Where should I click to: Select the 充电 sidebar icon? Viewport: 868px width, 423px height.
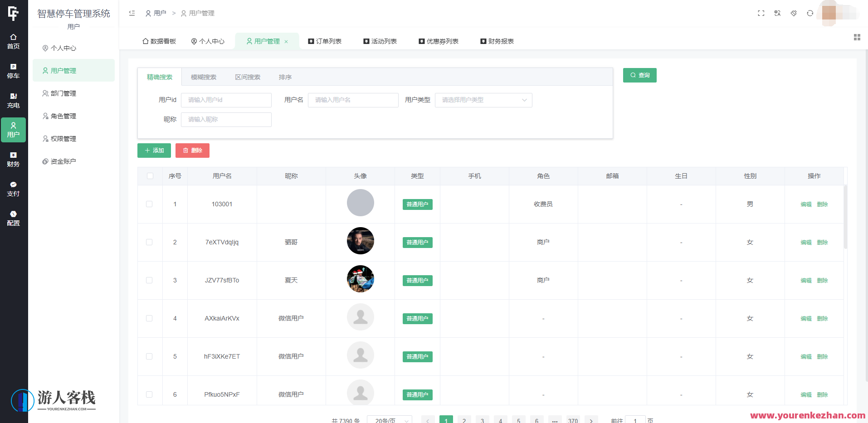(13, 101)
